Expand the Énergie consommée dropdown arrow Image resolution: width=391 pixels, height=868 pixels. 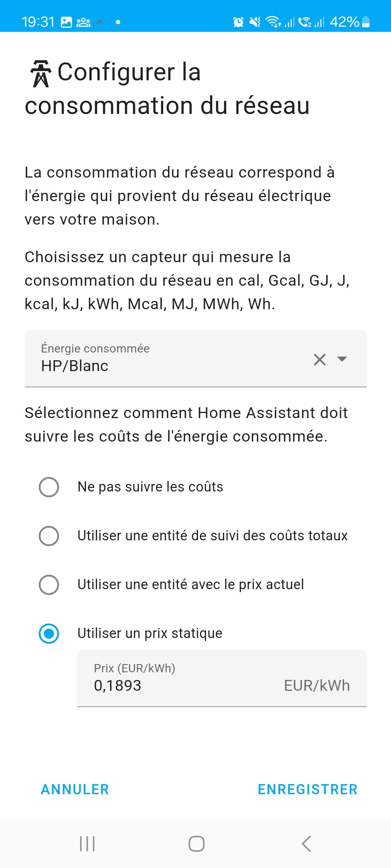pos(342,359)
